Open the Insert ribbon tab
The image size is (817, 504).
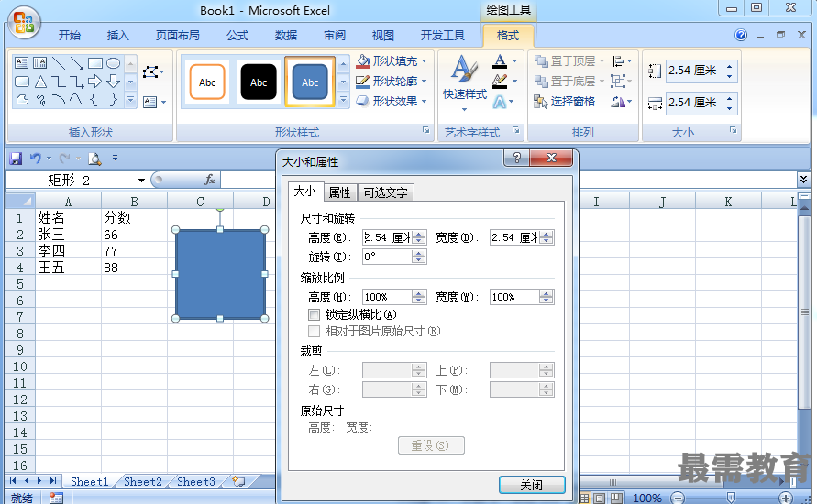click(117, 36)
